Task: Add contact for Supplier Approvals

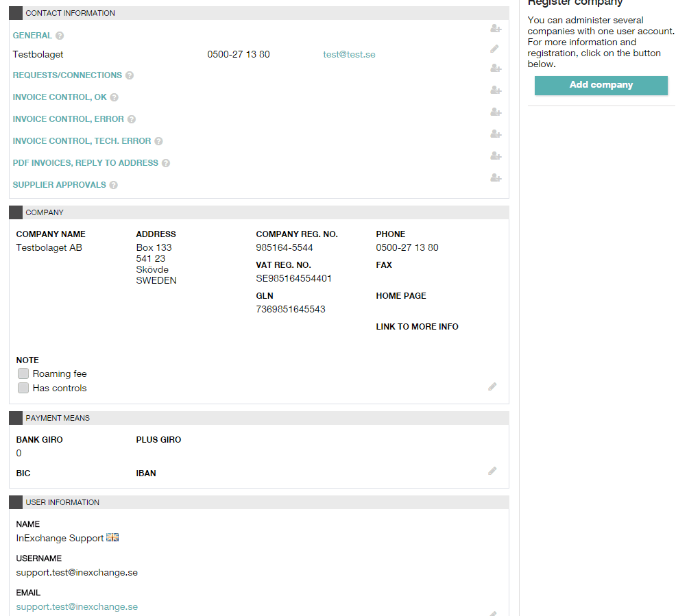Action: (496, 178)
